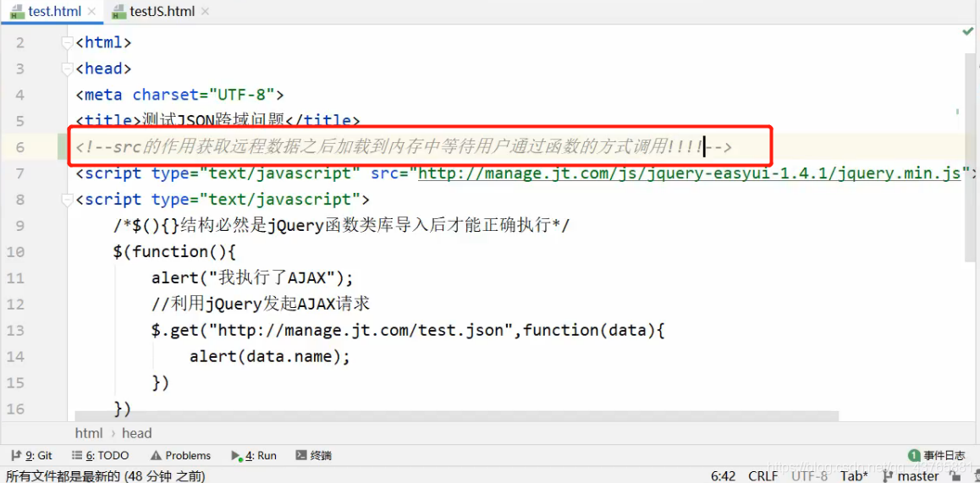Image resolution: width=980 pixels, height=483 pixels.
Task: Open the 4: Run tool window
Action: (254, 455)
